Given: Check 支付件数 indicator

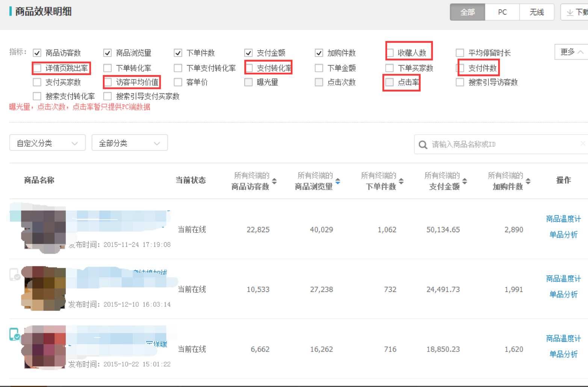Looking at the screenshot, I should [460, 68].
